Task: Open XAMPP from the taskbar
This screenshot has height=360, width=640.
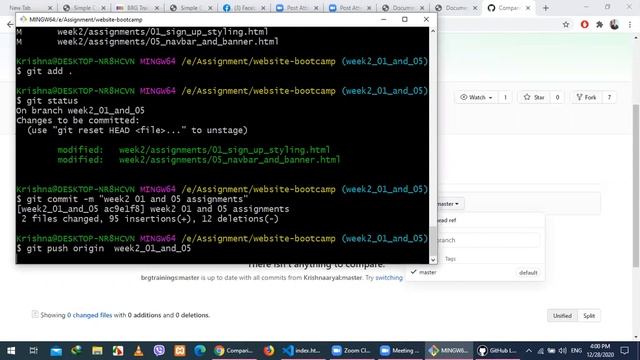Action: pos(180,350)
